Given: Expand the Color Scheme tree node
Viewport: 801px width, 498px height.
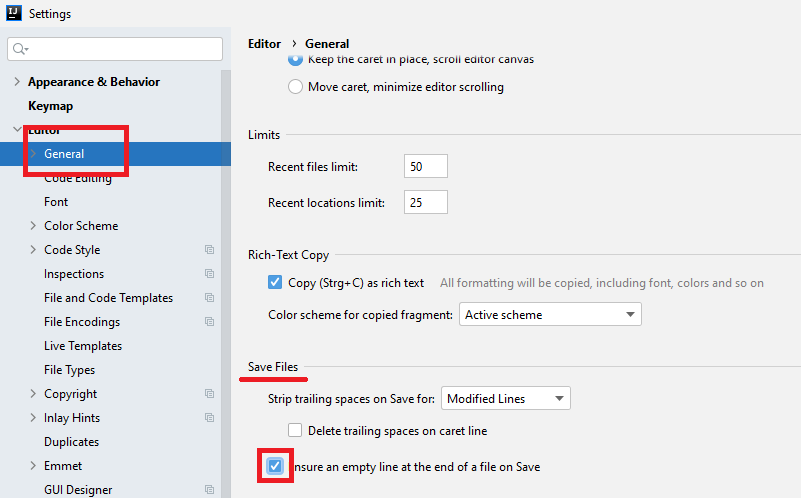Looking at the screenshot, I should pos(34,226).
